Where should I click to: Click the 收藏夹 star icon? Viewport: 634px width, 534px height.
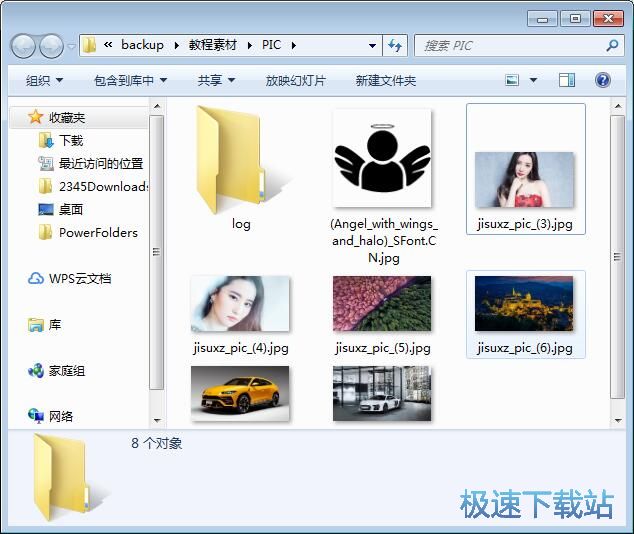[36, 117]
